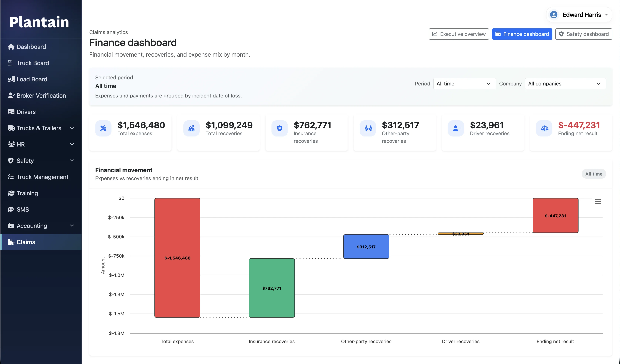Click the Total expenses wrench icon
The height and width of the screenshot is (364, 620).
103,128
